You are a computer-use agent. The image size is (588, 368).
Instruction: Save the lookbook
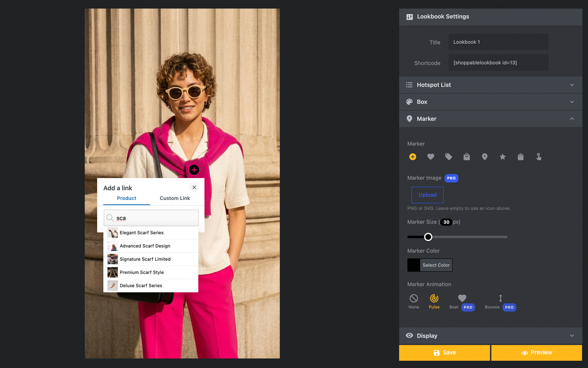click(444, 352)
